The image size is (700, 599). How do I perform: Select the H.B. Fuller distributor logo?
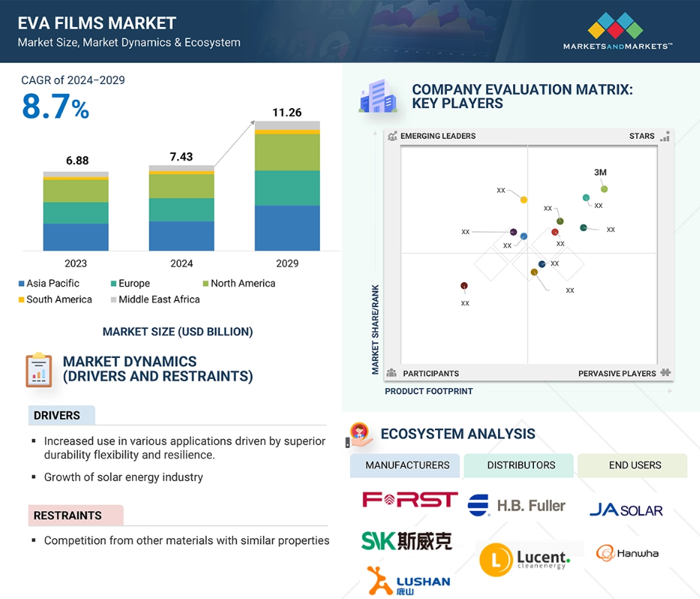click(x=516, y=505)
